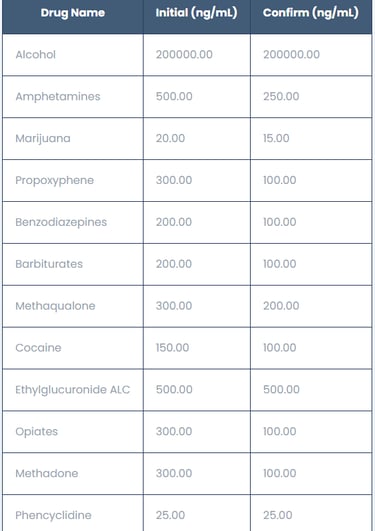Select the Alcohol drug name cell
This screenshot has width=375, height=531.
[x=36, y=55]
